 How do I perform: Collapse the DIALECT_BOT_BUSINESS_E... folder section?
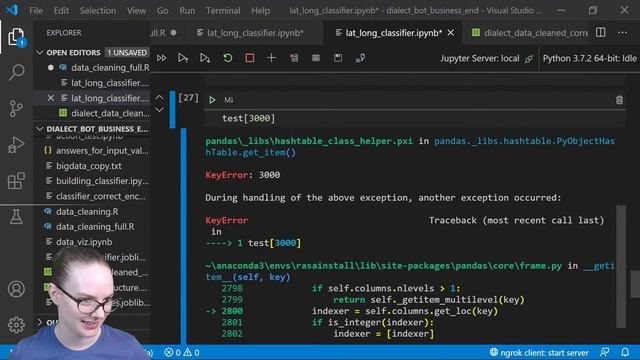point(40,129)
